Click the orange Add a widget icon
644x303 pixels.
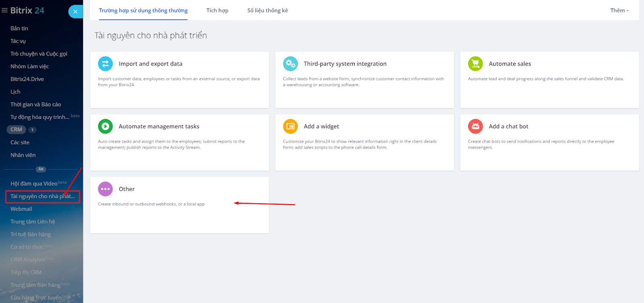pyautogui.click(x=290, y=126)
